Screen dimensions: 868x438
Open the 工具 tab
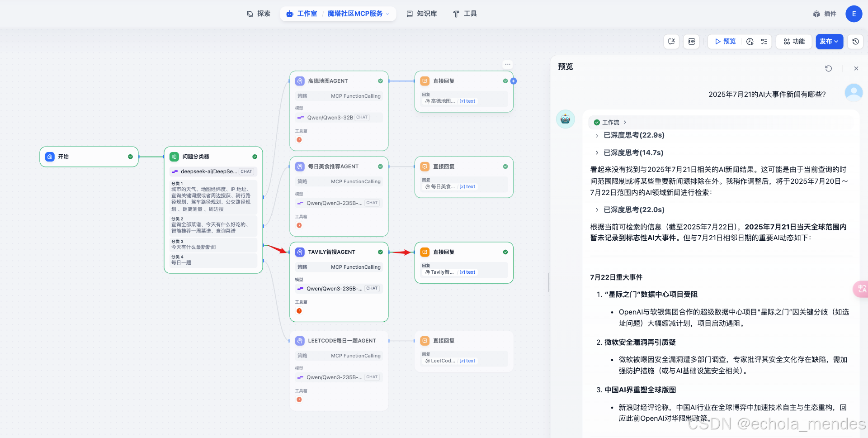pos(465,14)
